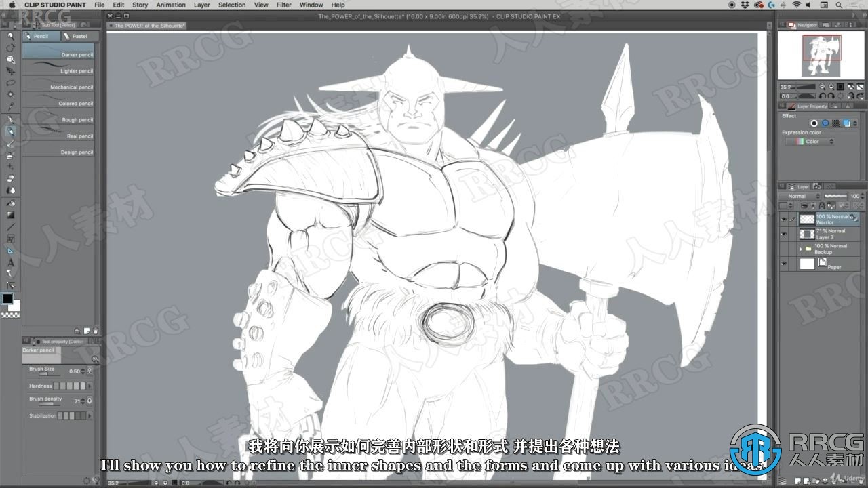The height and width of the screenshot is (488, 868).
Task: Select the Brush tool
Action: click(11, 143)
